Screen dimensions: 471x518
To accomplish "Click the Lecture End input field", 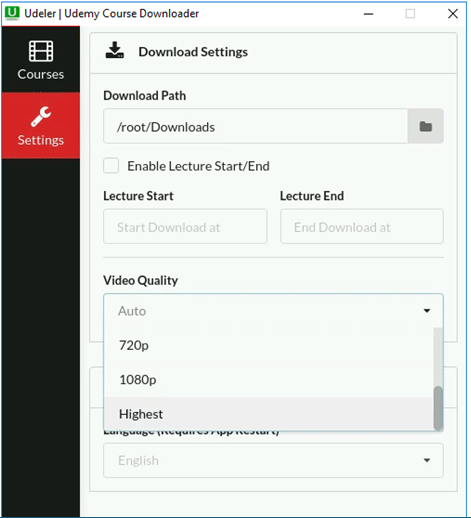I will click(x=362, y=227).
